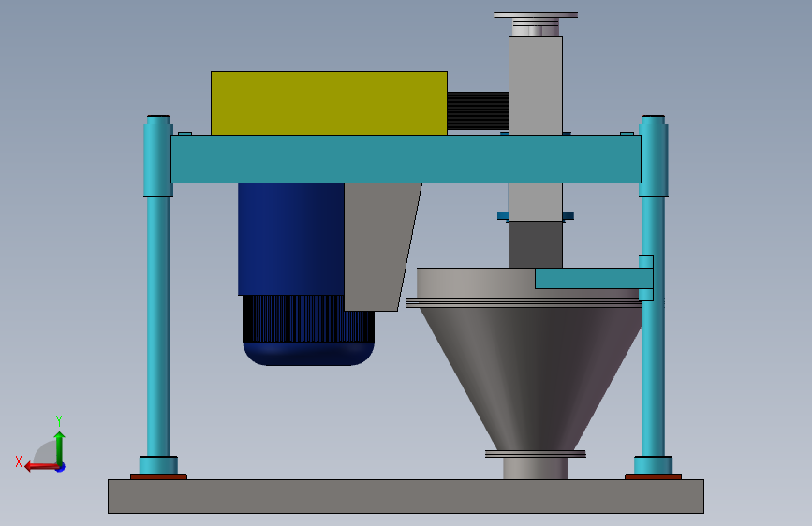The height and width of the screenshot is (526, 812).
Task: Select the wide teal horizontal beam
Action: (406, 159)
